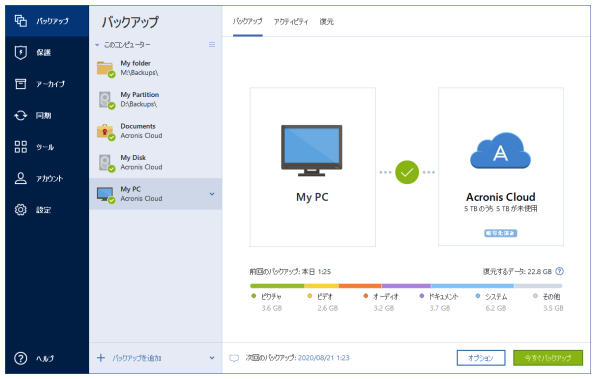Click the My PC source monitor image

click(x=311, y=150)
